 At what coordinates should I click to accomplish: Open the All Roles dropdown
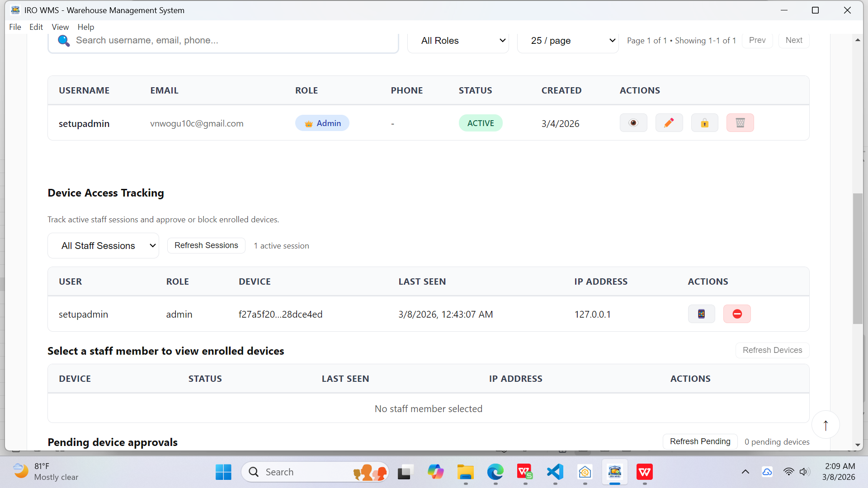pyautogui.click(x=458, y=41)
